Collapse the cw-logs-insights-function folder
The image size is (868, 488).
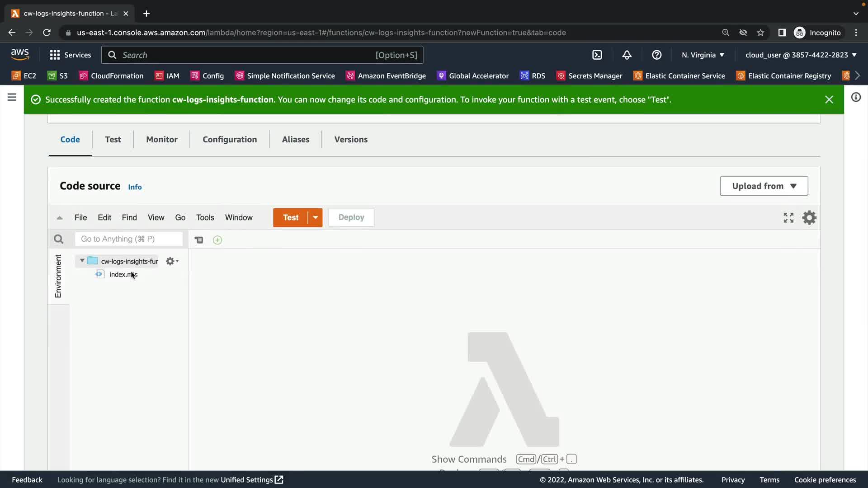tap(82, 261)
